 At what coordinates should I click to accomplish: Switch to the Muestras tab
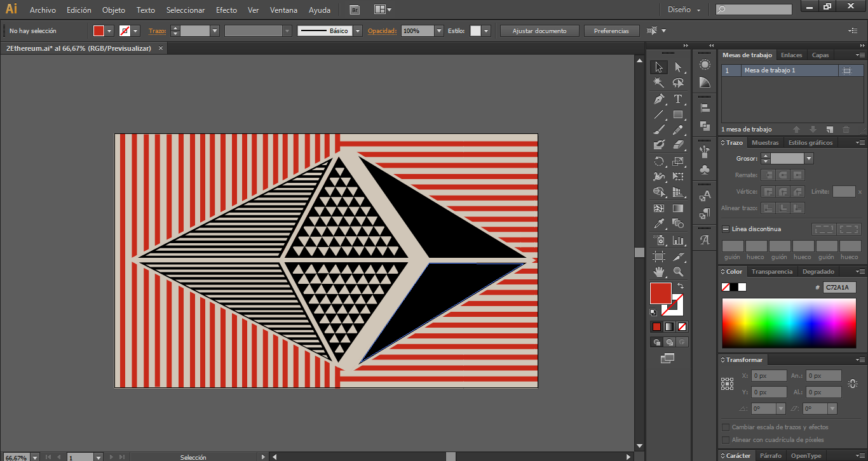click(x=765, y=143)
